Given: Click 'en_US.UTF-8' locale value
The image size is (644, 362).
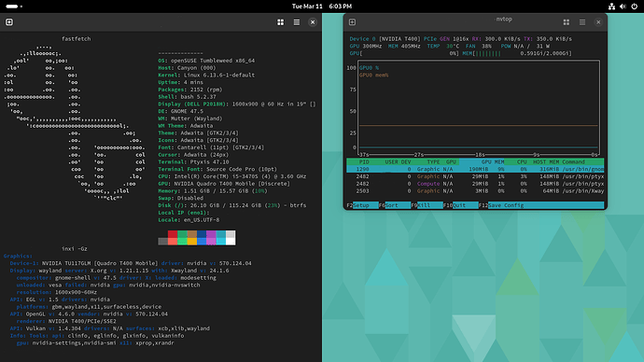Looking at the screenshot, I should click(x=202, y=220).
